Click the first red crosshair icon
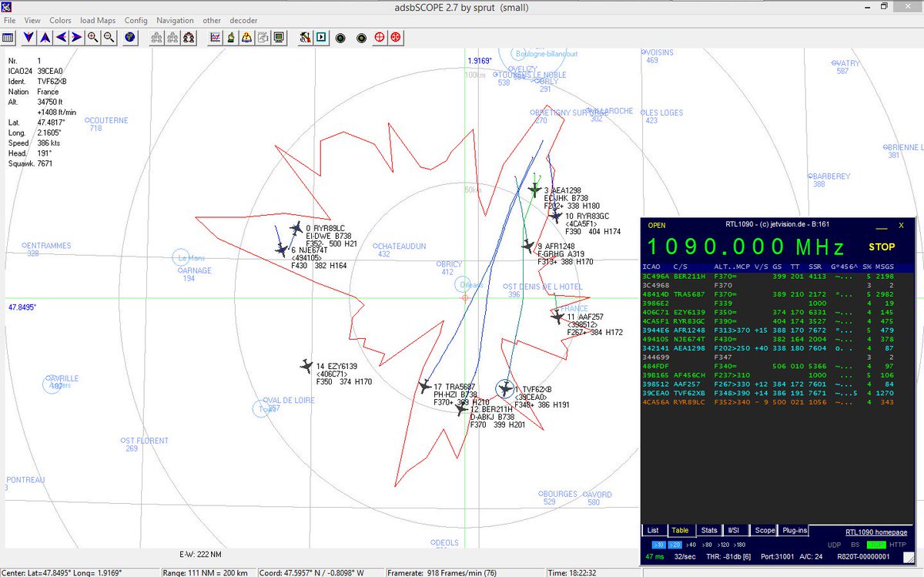Image resolution: width=924 pixels, height=577 pixels. (380, 36)
